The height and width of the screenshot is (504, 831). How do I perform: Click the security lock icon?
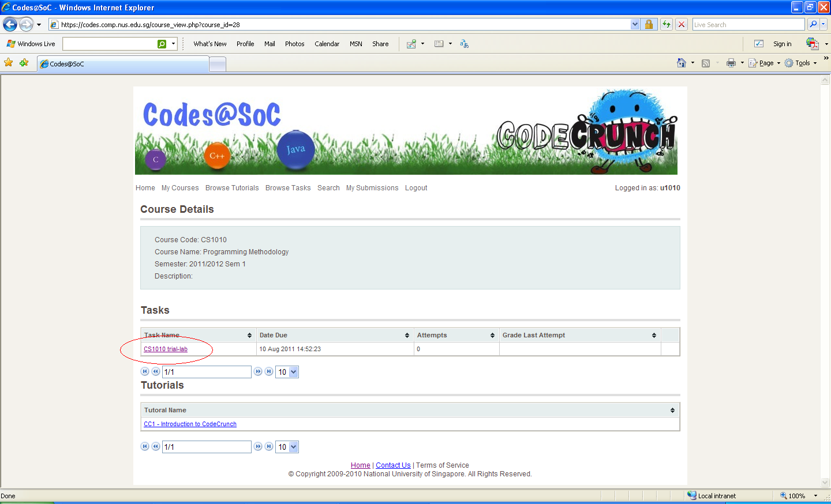(649, 24)
